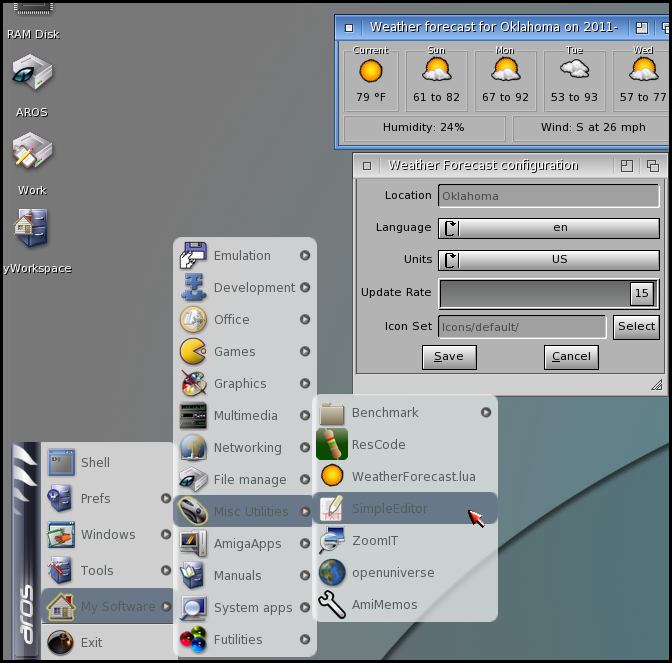Click the Multimedia rack icon
This screenshot has width=672, height=663.
tap(193, 415)
